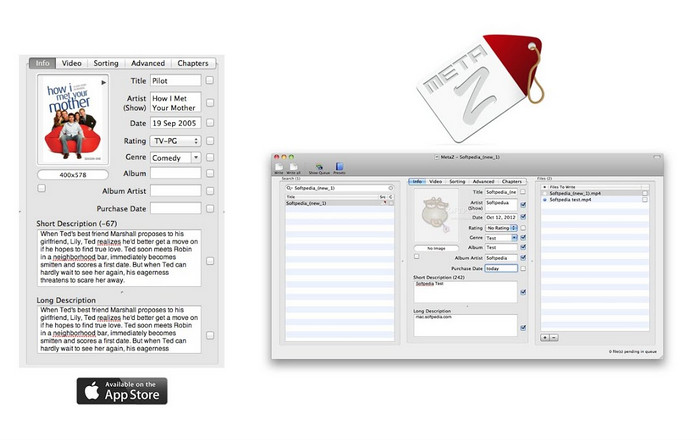
Task: Expand the Comedy genre combo arrow
Action: pyautogui.click(x=196, y=158)
